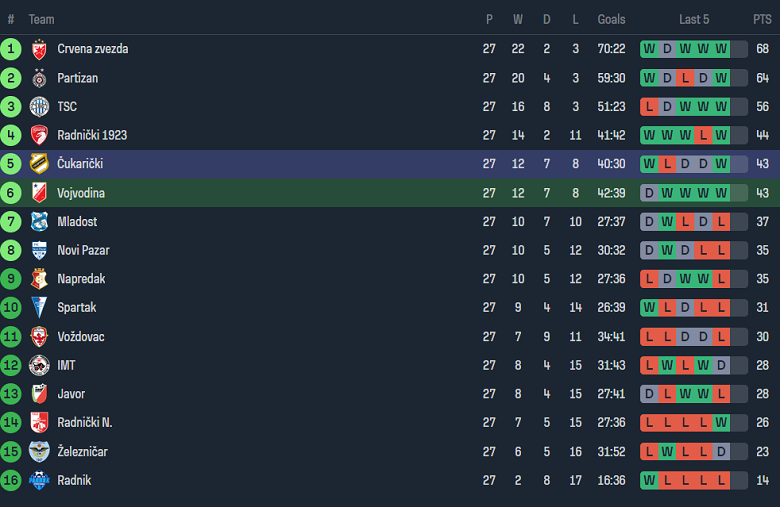Select the Napredak team badge
Screen dimensions: 780x507
click(39, 279)
